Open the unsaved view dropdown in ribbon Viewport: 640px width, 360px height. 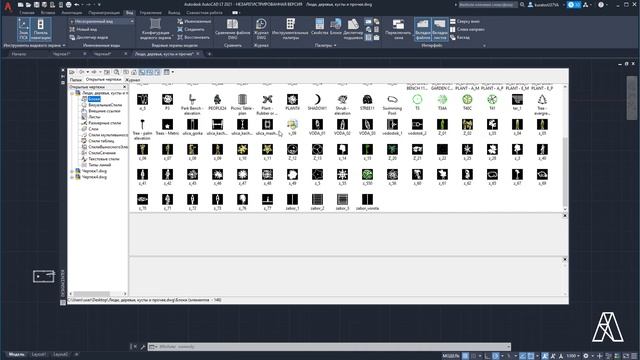point(101,21)
